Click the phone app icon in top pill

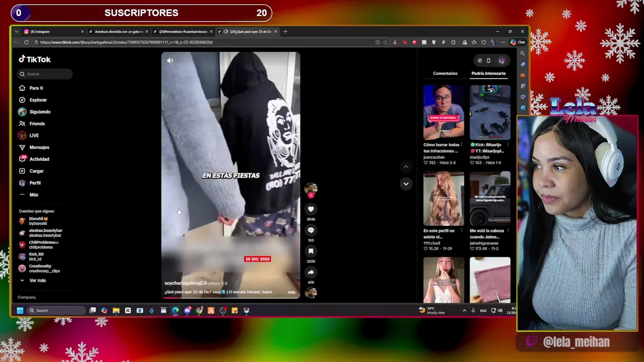[x=488, y=60]
